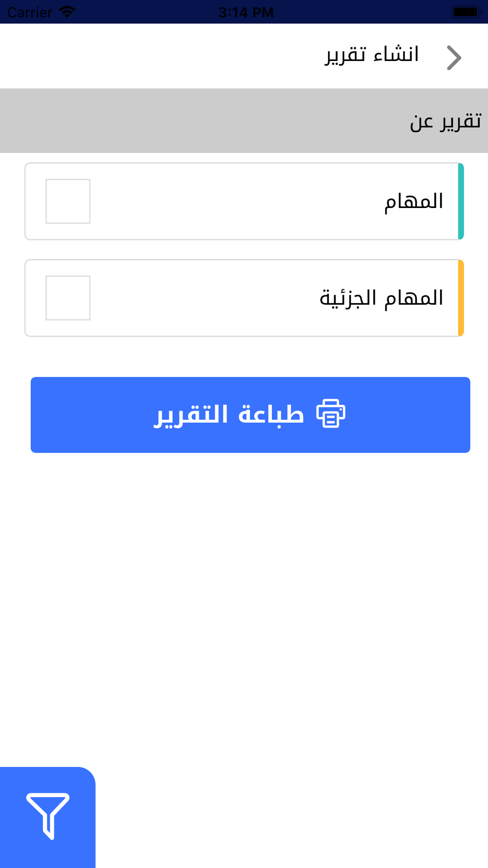Tap the battery icon in the status bar
Screen dimensions: 488x868
(466, 12)
